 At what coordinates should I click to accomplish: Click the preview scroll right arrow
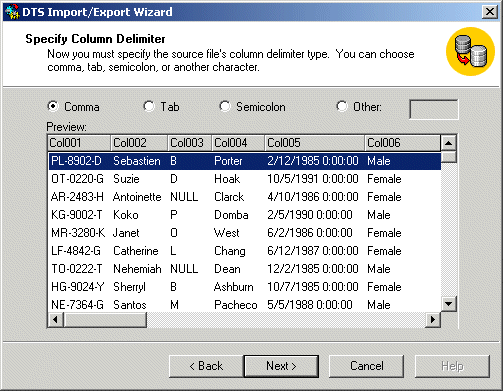point(433,320)
